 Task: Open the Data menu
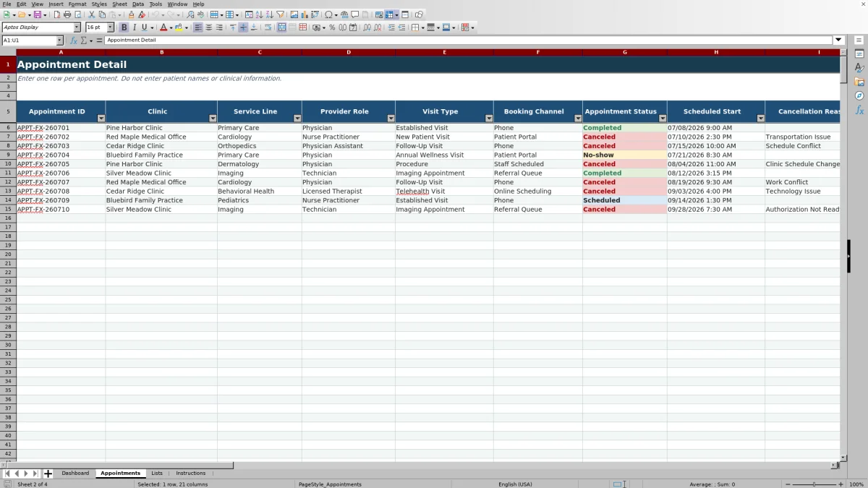tap(138, 4)
